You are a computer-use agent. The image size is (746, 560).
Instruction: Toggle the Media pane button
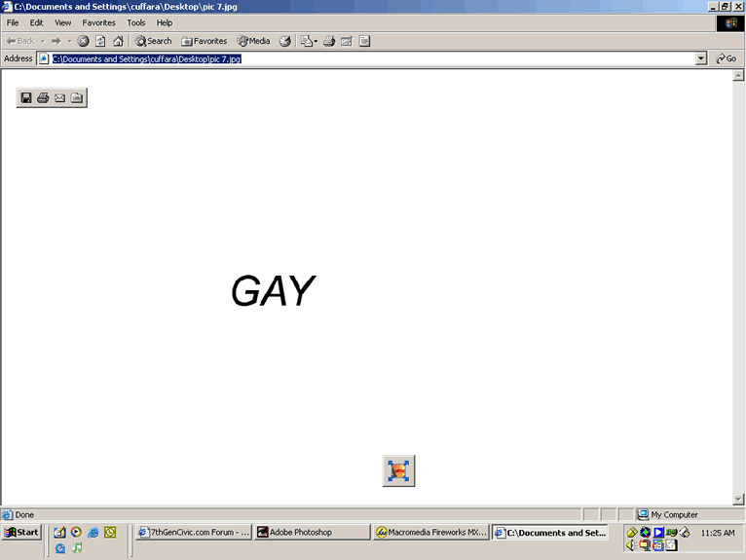click(253, 41)
